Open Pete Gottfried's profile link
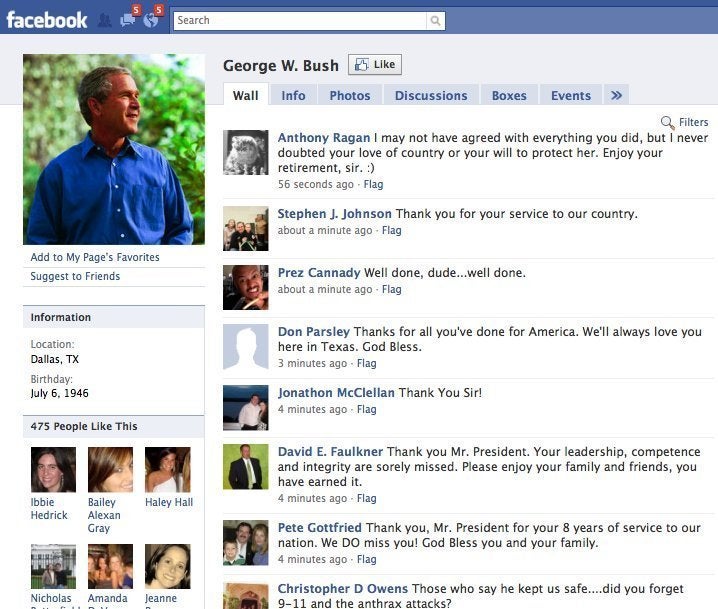The height and width of the screenshot is (609, 718). [x=320, y=528]
